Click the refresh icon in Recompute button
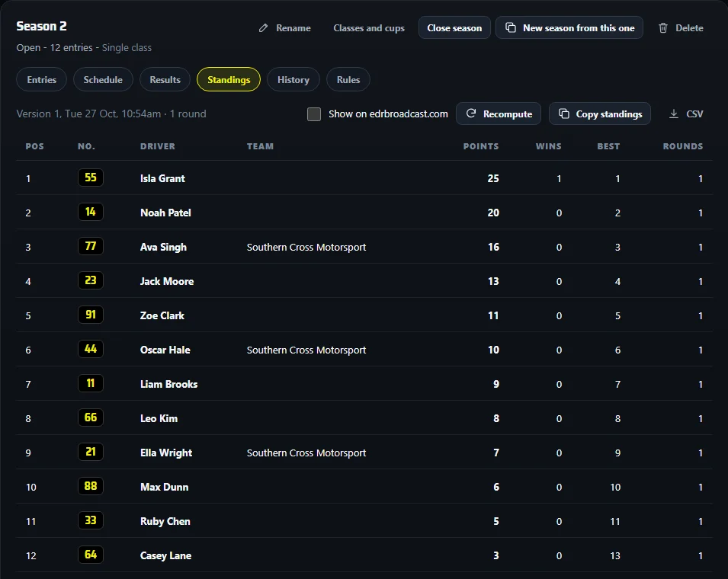 tap(471, 114)
